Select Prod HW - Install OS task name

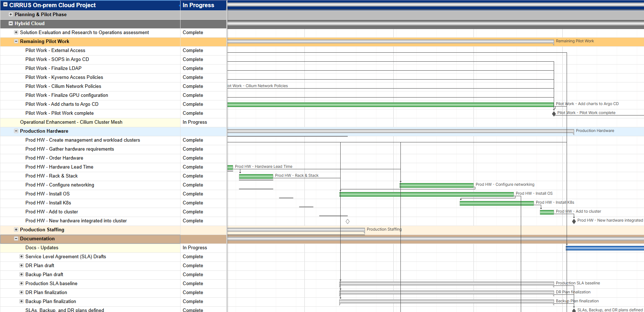[48, 194]
